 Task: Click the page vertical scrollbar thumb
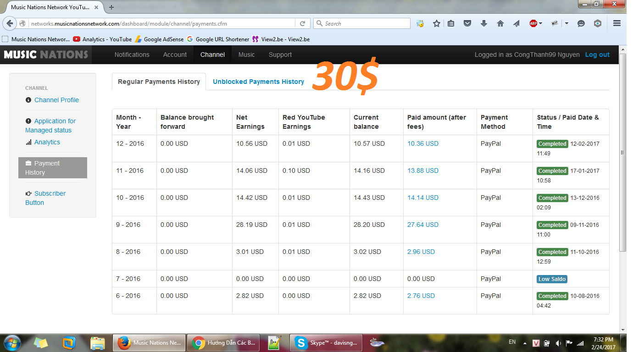click(622, 152)
